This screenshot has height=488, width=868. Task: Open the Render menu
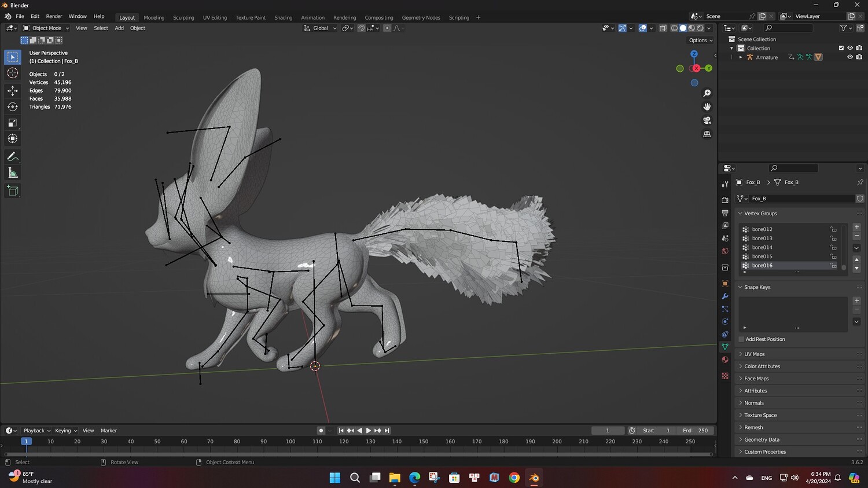(54, 16)
